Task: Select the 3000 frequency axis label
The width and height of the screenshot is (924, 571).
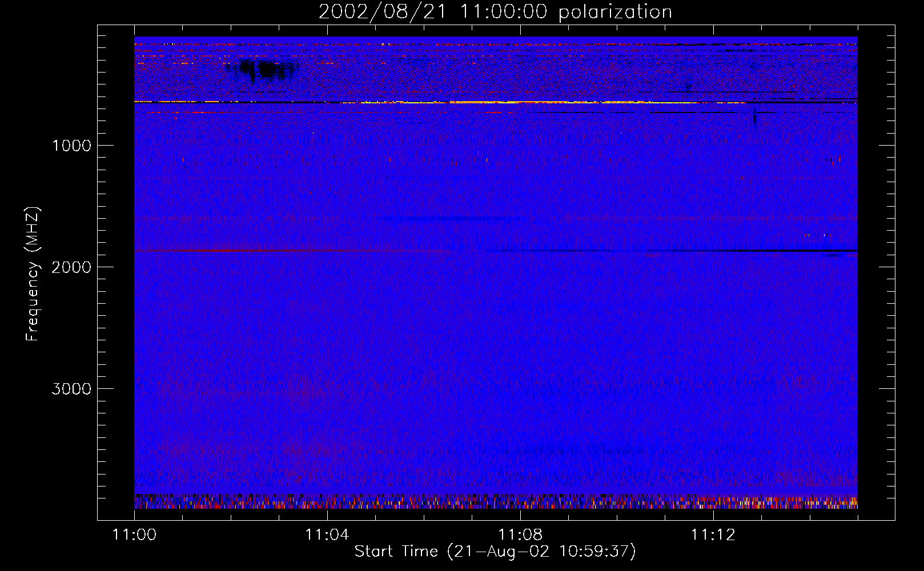Action: pos(71,389)
